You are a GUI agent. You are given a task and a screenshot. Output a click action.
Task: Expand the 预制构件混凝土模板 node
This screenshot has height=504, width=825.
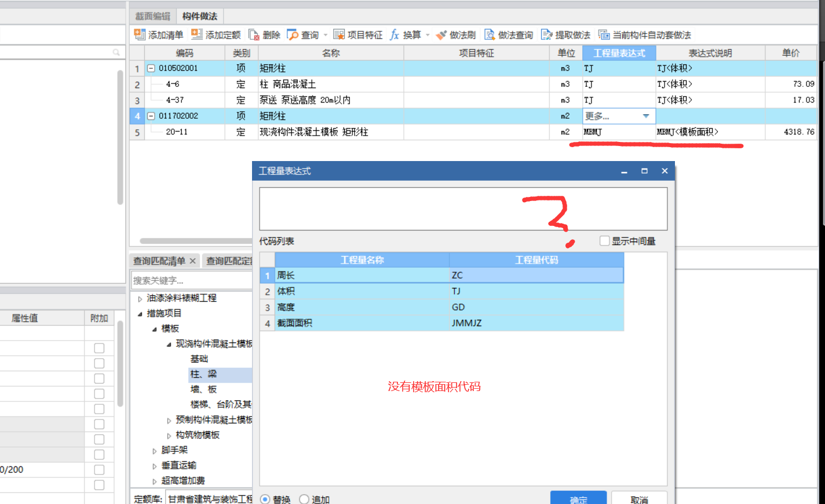pos(169,421)
